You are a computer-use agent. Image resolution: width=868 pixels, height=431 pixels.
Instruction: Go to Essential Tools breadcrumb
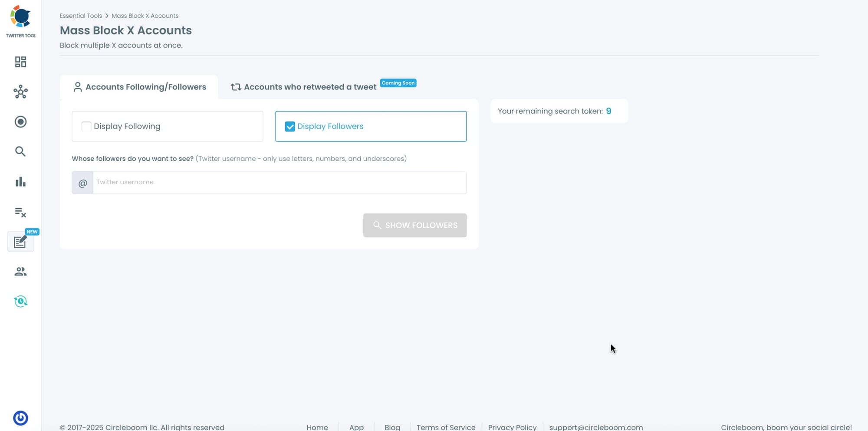[81, 16]
